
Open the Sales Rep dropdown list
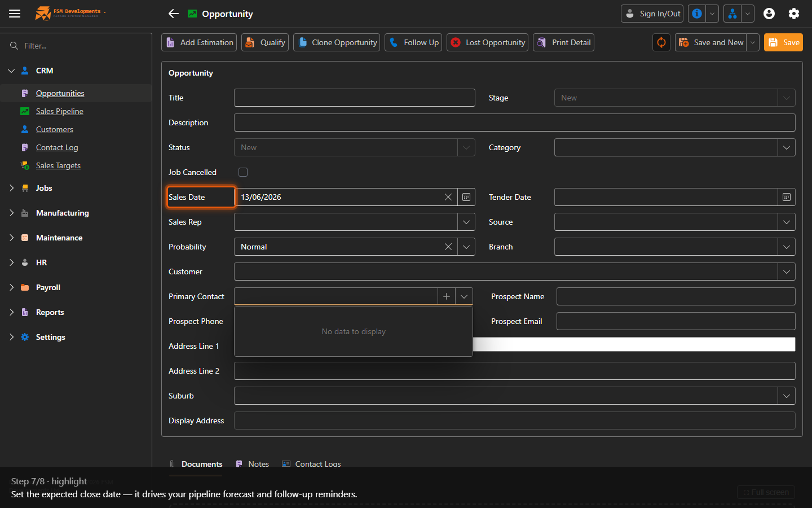point(466,222)
